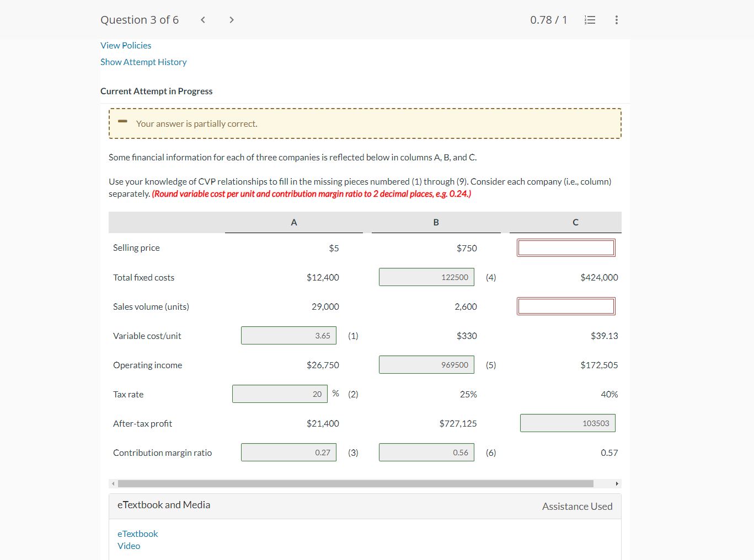Select the column C header

(x=575, y=222)
